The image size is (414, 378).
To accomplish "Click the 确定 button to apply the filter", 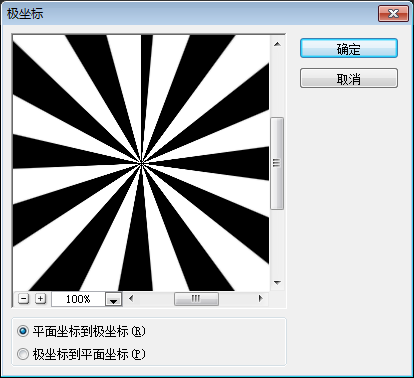I will (349, 48).
